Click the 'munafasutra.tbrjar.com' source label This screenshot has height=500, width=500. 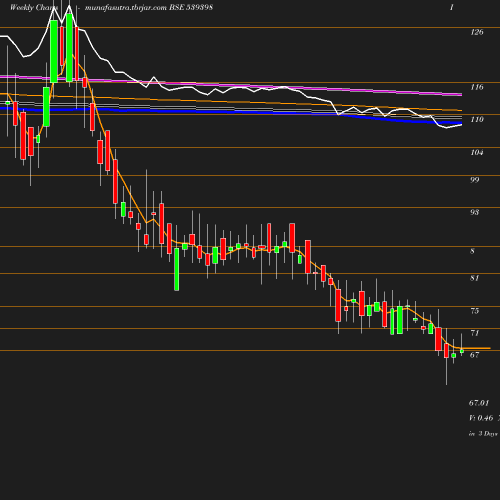pos(126,7)
